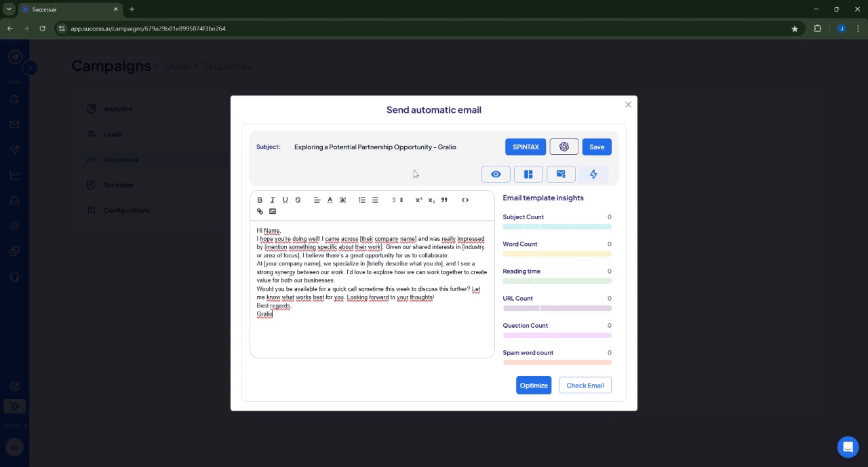
Task: Insert a bulleted list
Action: pos(374,200)
